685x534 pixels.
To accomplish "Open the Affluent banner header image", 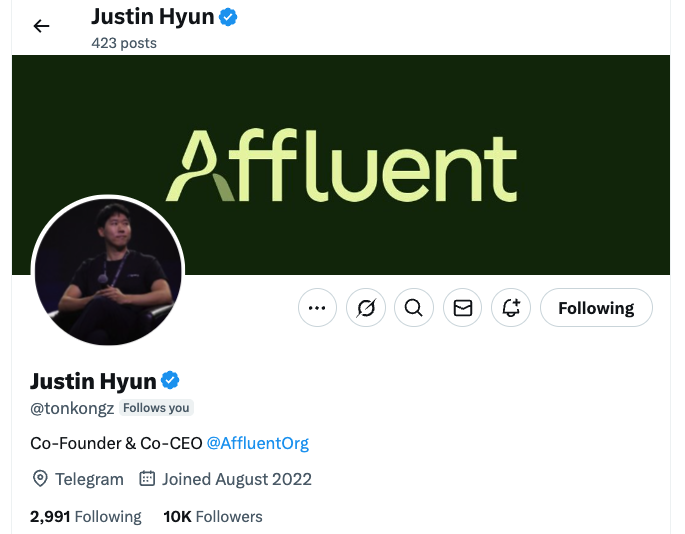I will pos(341,165).
